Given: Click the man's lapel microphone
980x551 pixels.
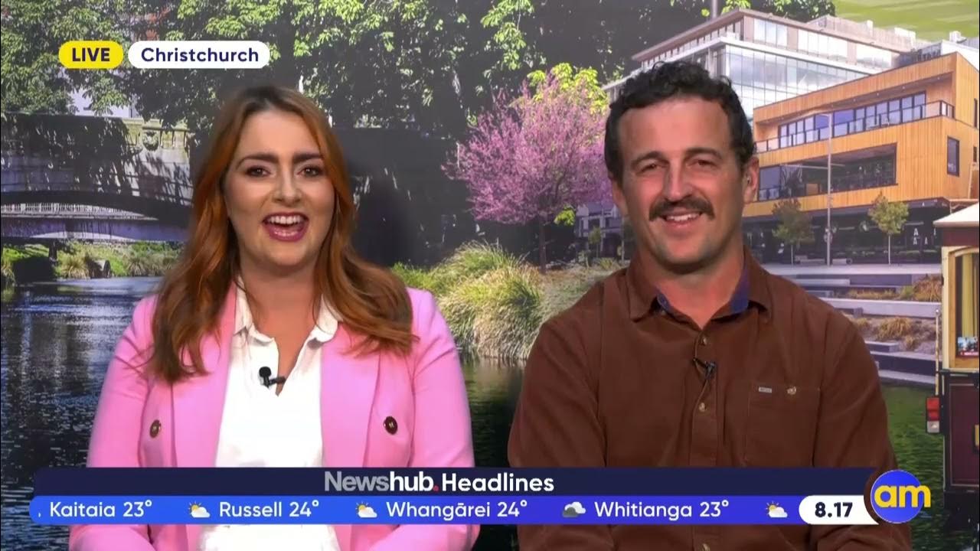Looking at the screenshot, I should (706, 368).
